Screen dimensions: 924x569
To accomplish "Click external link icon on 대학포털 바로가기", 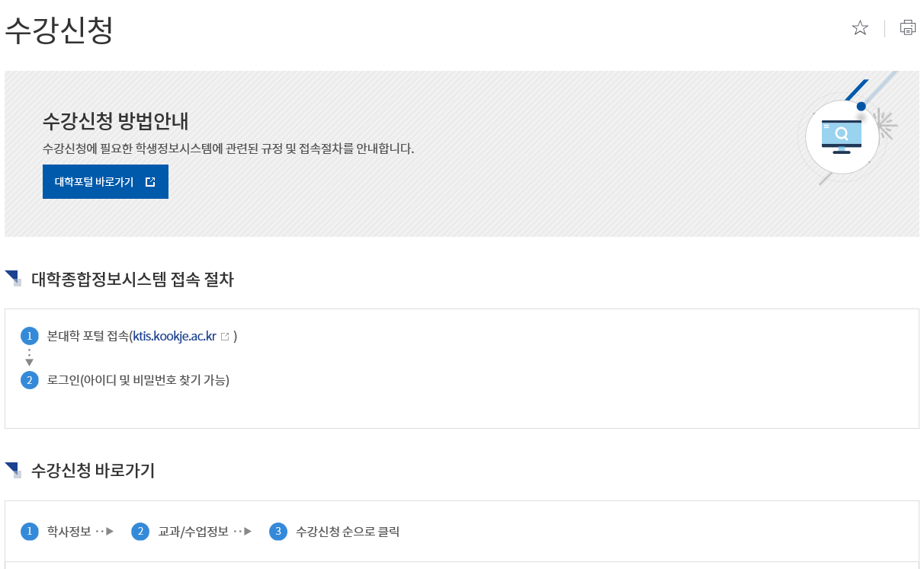I will (150, 182).
